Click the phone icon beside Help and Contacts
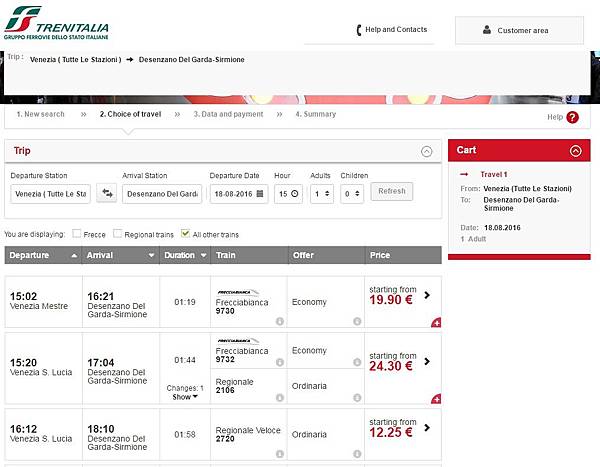 359,30
